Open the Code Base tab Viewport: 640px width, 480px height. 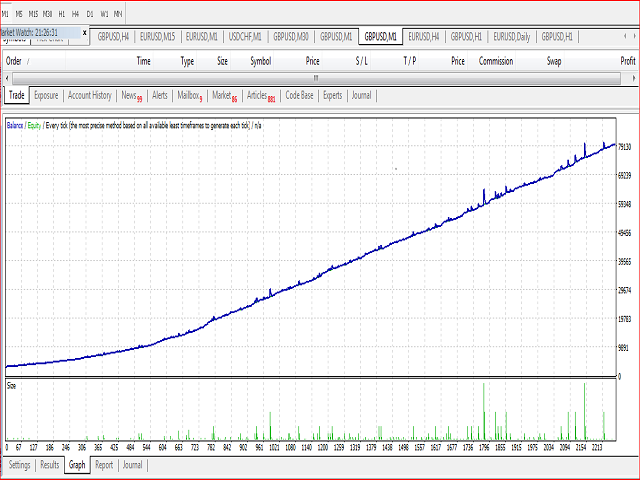pos(299,96)
